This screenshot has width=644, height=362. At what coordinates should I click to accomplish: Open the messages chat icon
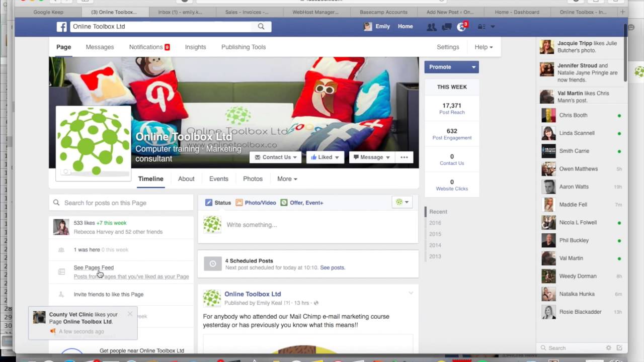tap(446, 27)
